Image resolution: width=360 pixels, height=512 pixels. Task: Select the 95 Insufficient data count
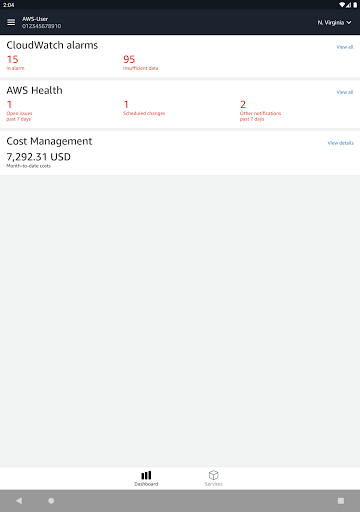[140, 62]
